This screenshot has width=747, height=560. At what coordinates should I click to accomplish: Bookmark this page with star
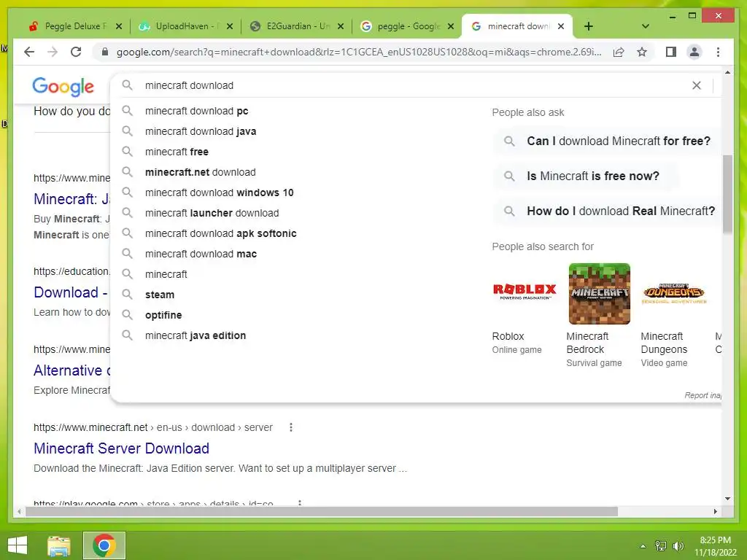[642, 52]
